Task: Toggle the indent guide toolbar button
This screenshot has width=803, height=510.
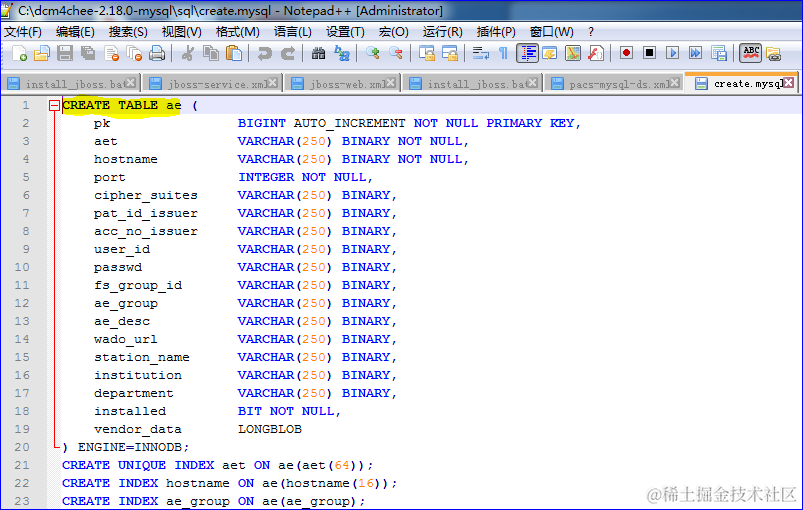Action: [527, 53]
